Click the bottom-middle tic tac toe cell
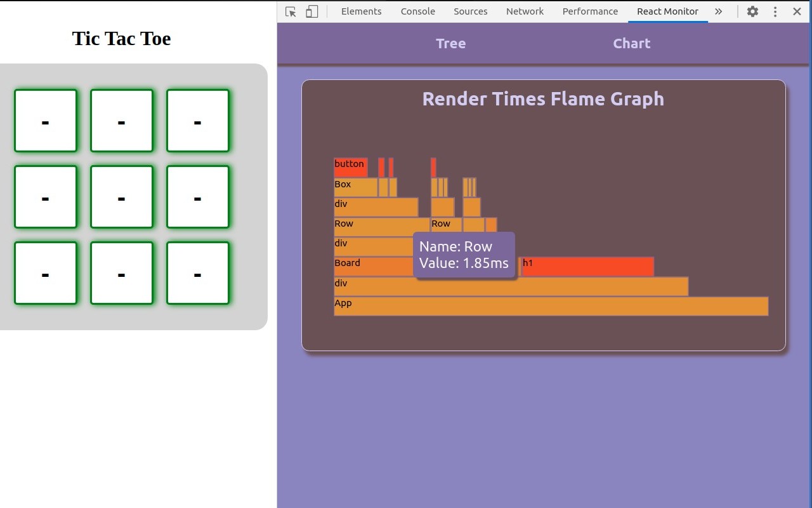Image resolution: width=812 pixels, height=508 pixels. click(x=122, y=273)
